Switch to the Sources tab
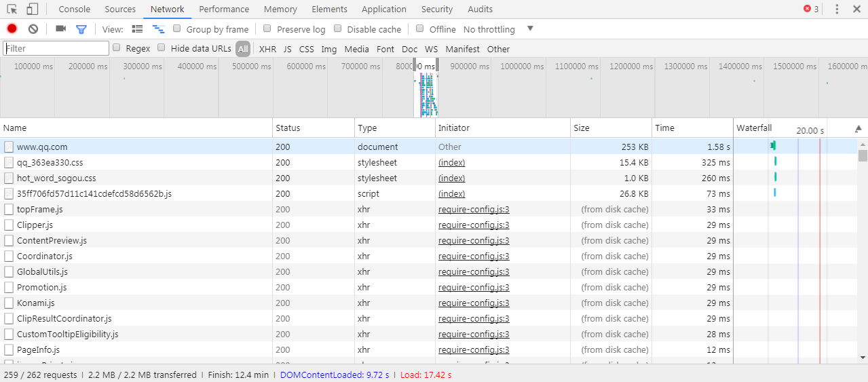The image size is (868, 382). pyautogui.click(x=120, y=9)
